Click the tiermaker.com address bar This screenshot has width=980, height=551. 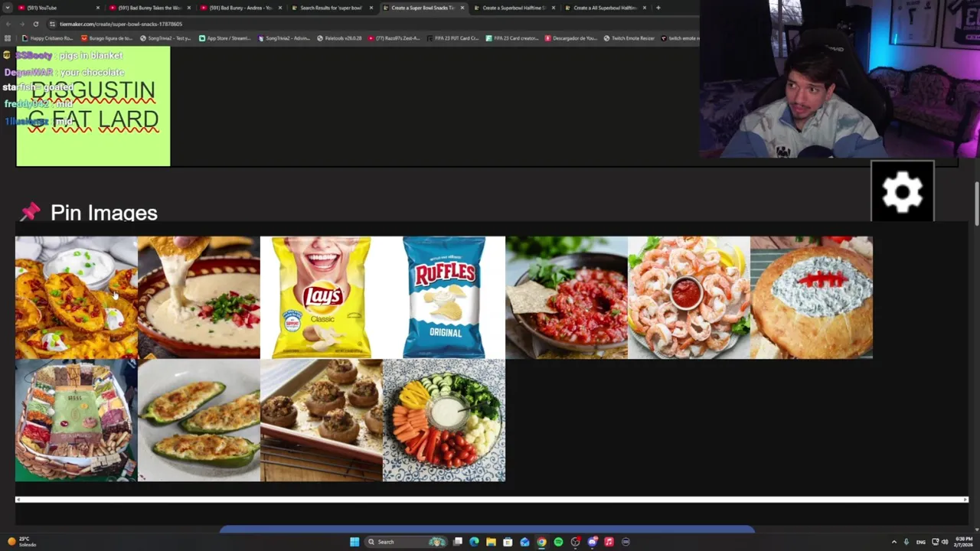coord(367,24)
